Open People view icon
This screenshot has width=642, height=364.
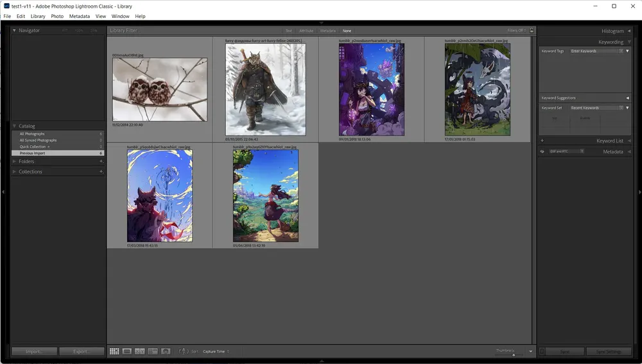pos(166,351)
